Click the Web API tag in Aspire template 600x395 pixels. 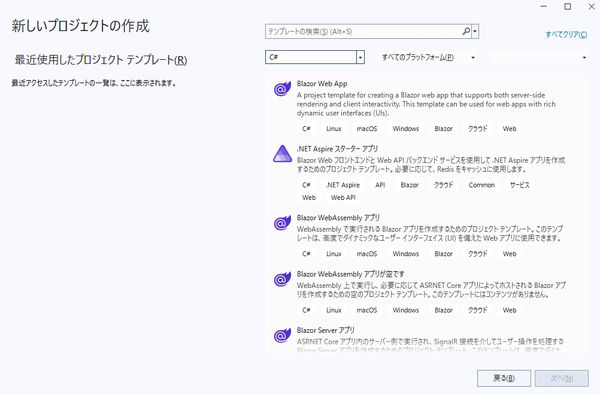pos(343,198)
